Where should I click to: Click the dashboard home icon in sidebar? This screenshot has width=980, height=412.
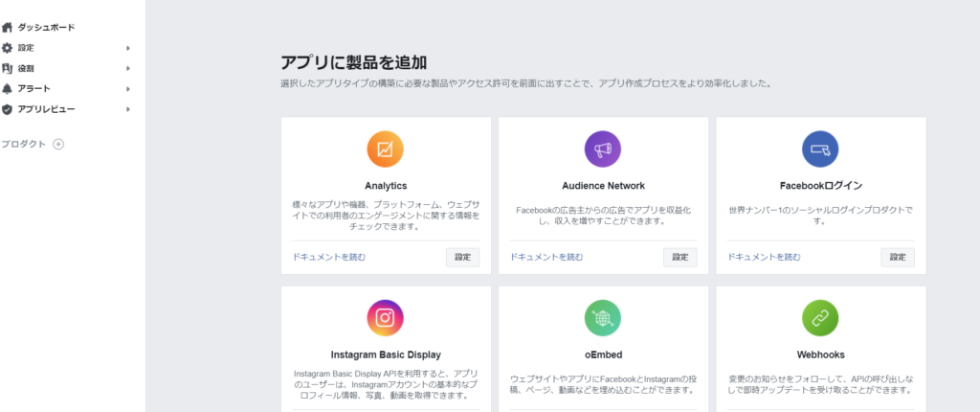pos(8,28)
